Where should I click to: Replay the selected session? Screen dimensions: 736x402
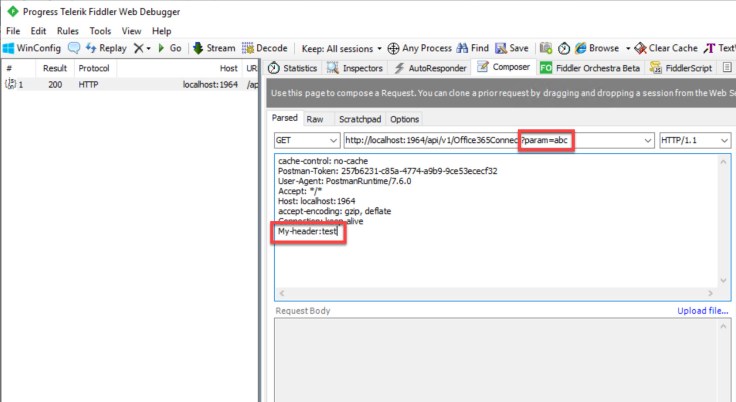(x=105, y=48)
